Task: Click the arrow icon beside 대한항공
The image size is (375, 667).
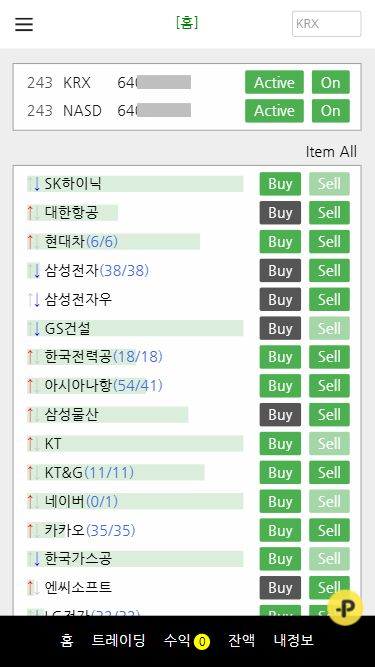Action: pyautogui.click(x=34, y=213)
